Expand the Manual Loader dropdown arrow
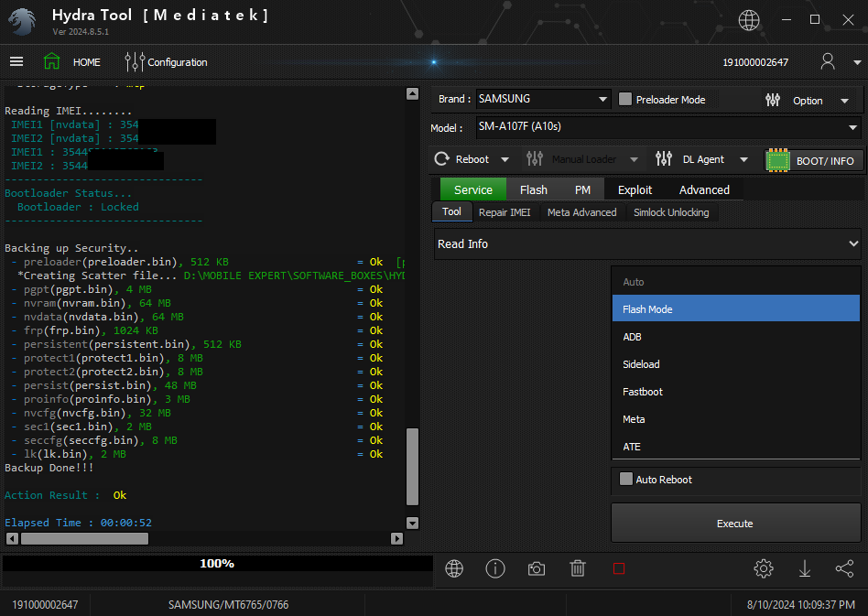868x616 pixels. point(634,159)
